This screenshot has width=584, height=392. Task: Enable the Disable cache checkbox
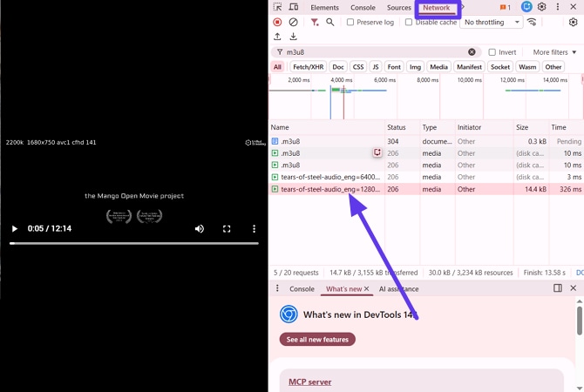point(409,23)
